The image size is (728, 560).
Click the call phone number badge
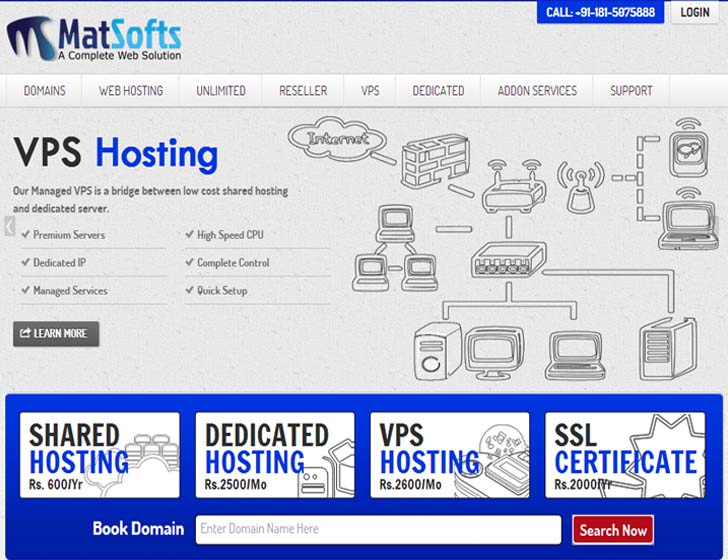tap(601, 13)
